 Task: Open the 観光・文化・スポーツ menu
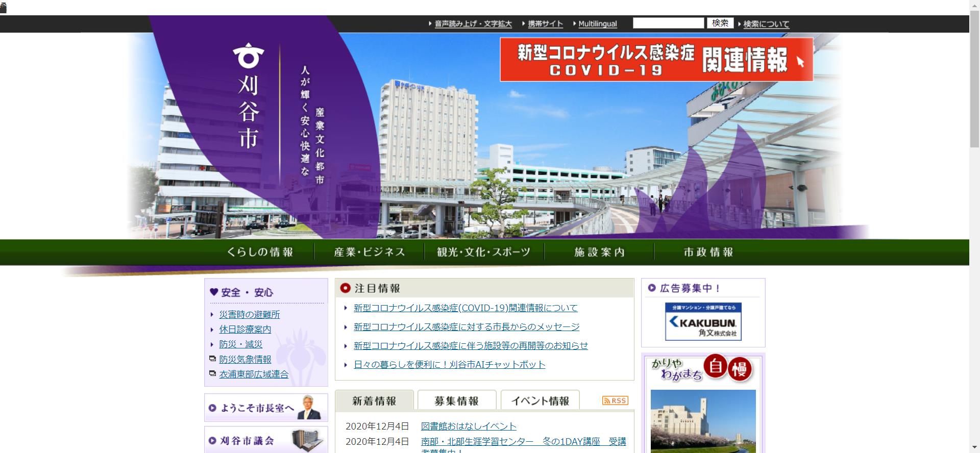coord(484,252)
